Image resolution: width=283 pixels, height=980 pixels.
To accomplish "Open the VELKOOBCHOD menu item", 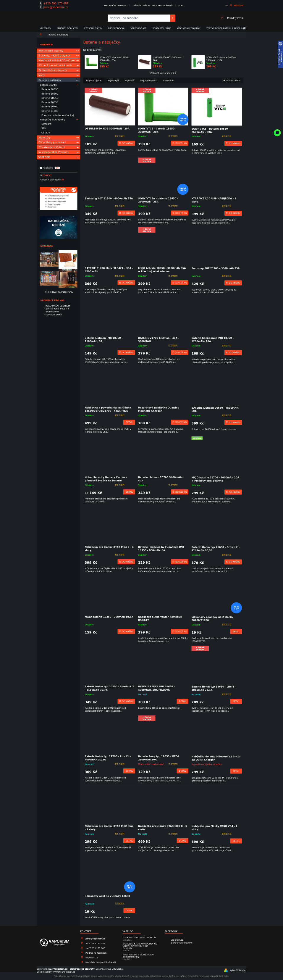I will (138, 28).
